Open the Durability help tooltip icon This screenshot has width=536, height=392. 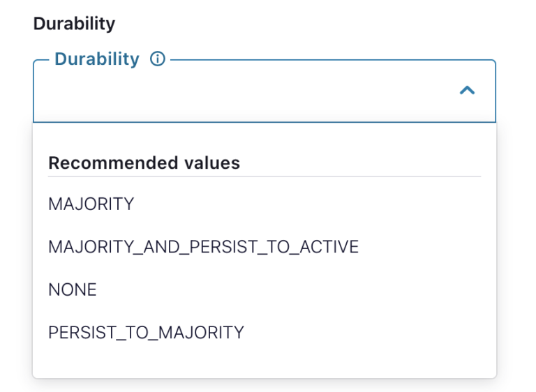pyautogui.click(x=158, y=59)
